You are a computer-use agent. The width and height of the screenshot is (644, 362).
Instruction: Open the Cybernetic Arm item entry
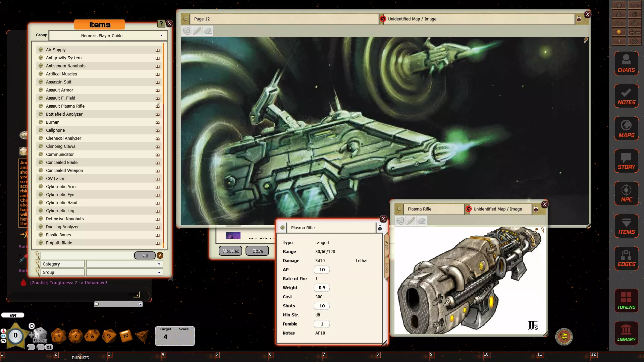coord(99,187)
